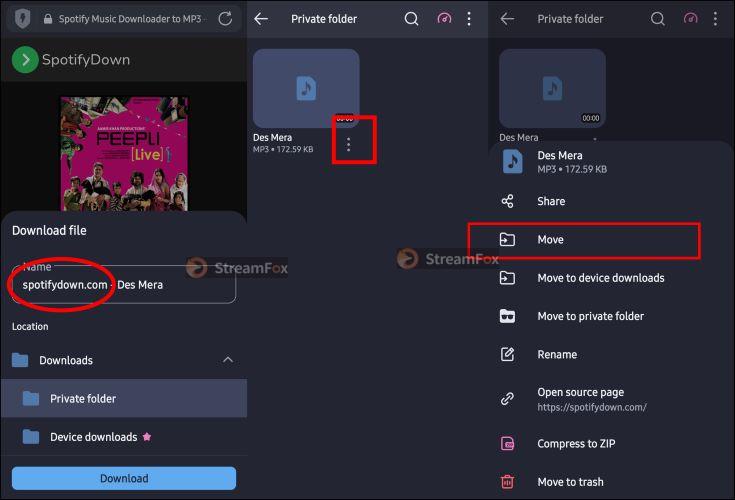The width and height of the screenshot is (735, 500).
Task: Open the three-dot menu beside the Des Mera file
Action: pos(348,144)
